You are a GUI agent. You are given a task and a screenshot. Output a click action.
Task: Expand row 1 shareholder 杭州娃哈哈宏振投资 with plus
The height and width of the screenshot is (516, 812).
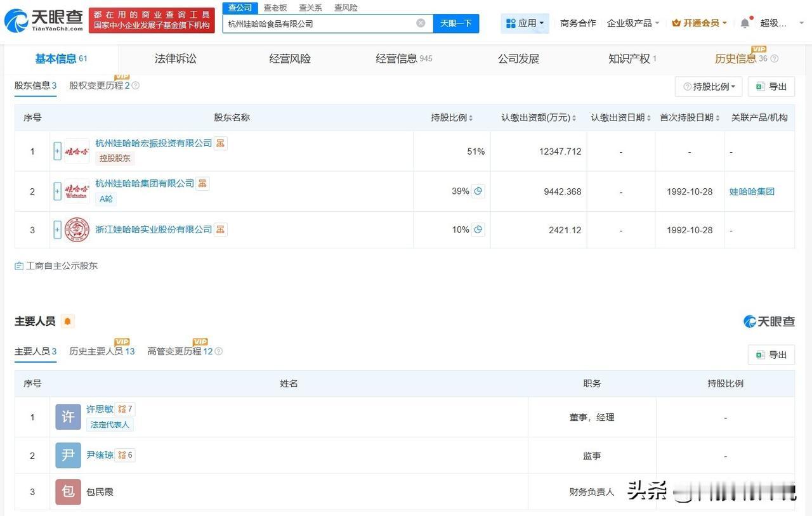pyautogui.click(x=57, y=151)
